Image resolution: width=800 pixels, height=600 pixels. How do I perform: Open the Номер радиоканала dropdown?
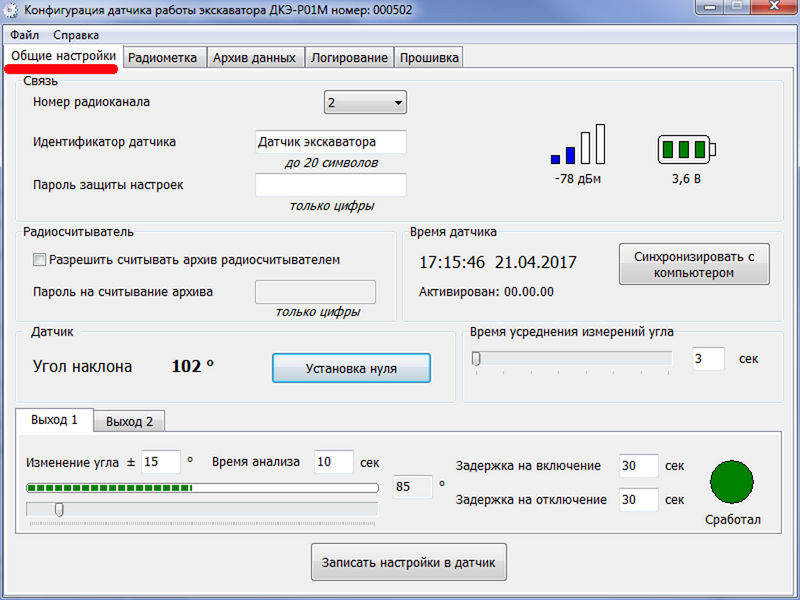tap(365, 103)
